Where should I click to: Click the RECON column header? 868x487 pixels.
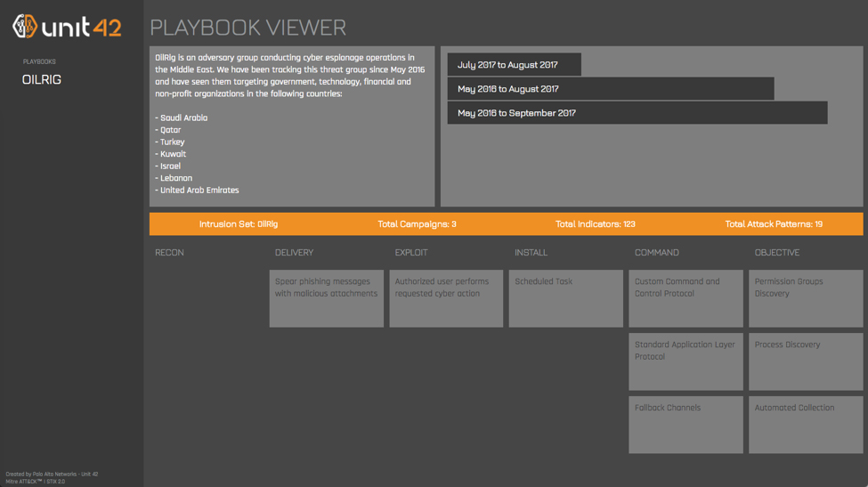click(x=169, y=252)
